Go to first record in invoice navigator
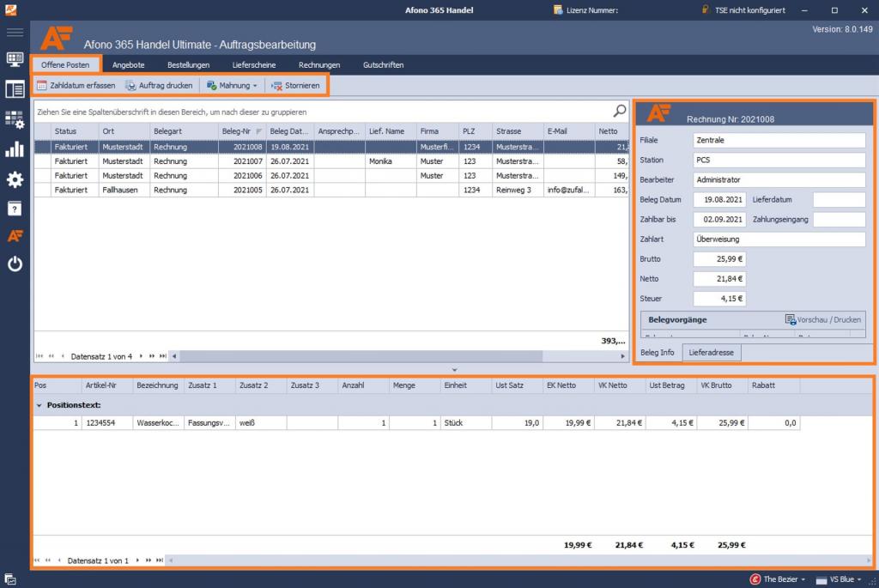The height and width of the screenshot is (588, 879). (39, 356)
